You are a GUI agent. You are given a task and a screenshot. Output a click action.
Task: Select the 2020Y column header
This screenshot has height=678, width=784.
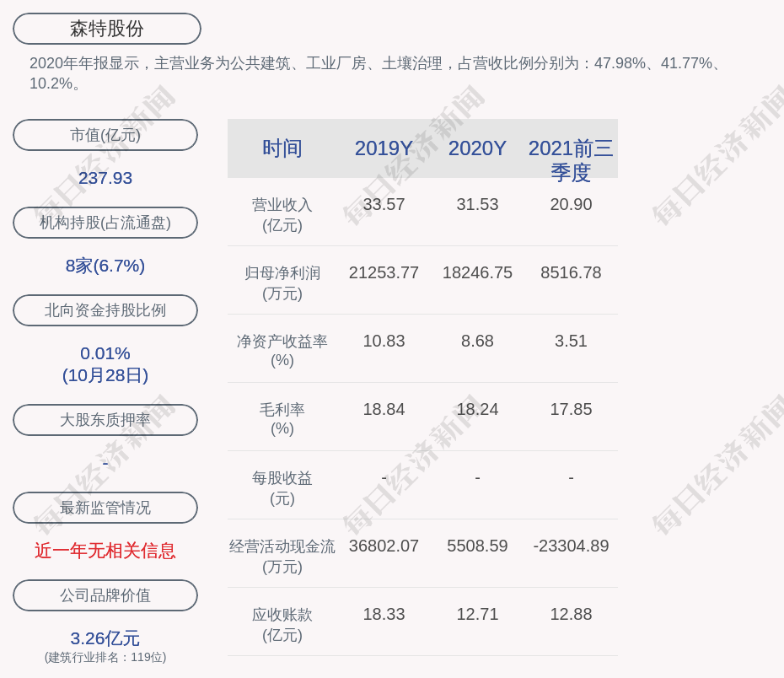(x=477, y=148)
